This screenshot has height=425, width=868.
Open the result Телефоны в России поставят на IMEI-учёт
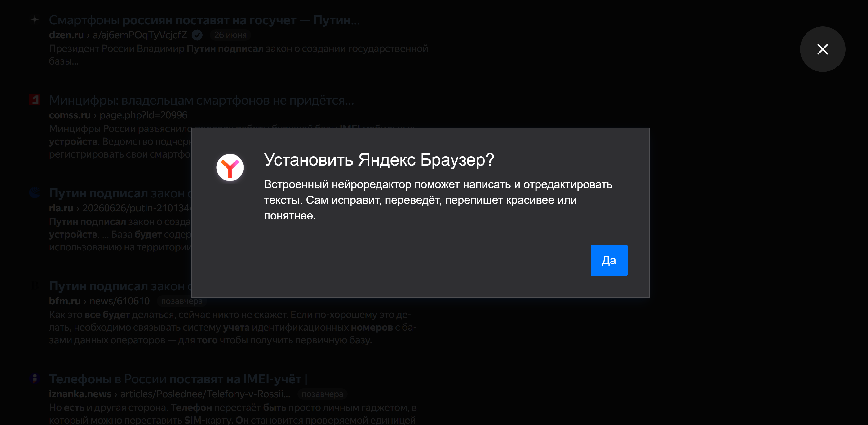[178, 379]
